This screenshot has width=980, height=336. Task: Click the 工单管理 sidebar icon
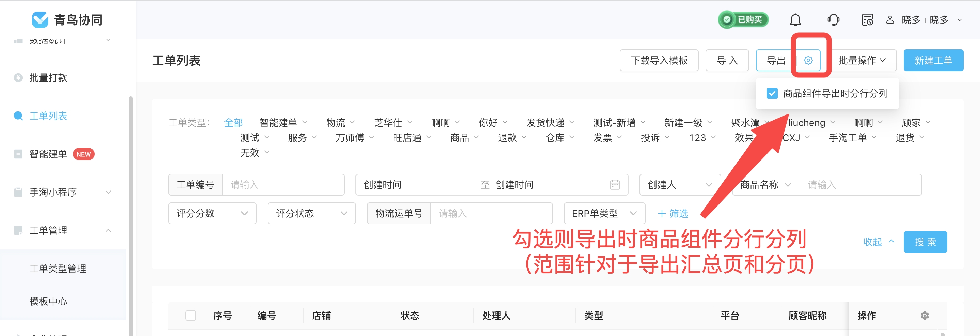pos(18,230)
